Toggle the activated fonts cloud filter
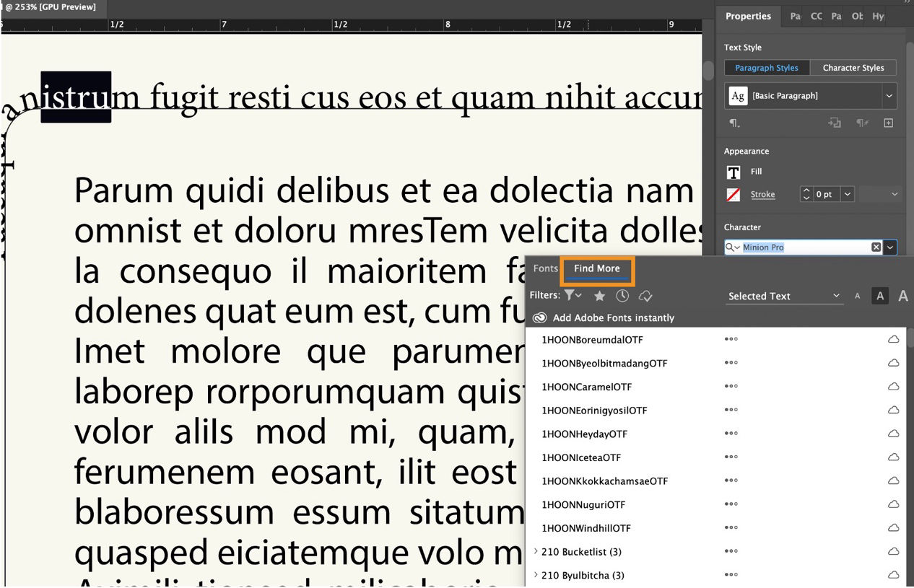Viewport: 914px width, 588px height. [x=646, y=296]
